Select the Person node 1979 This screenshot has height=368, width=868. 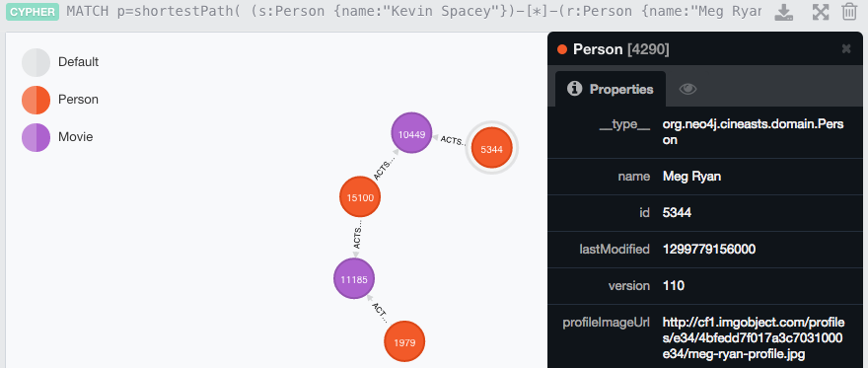coord(404,341)
